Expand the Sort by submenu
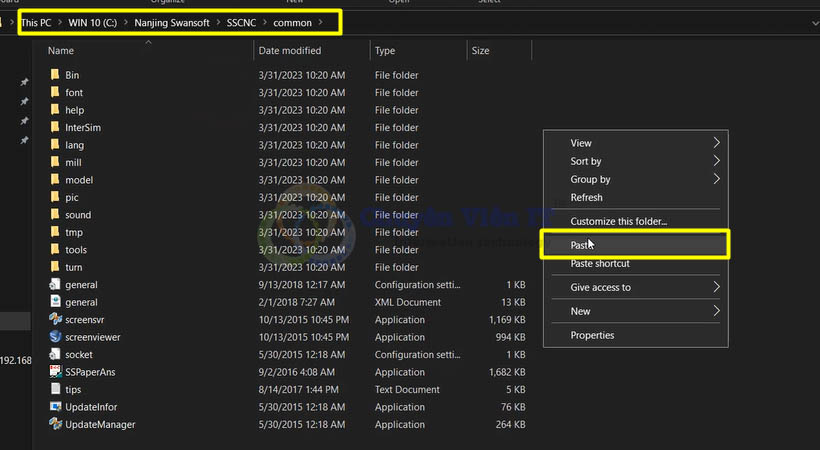820x450 pixels. [x=586, y=161]
